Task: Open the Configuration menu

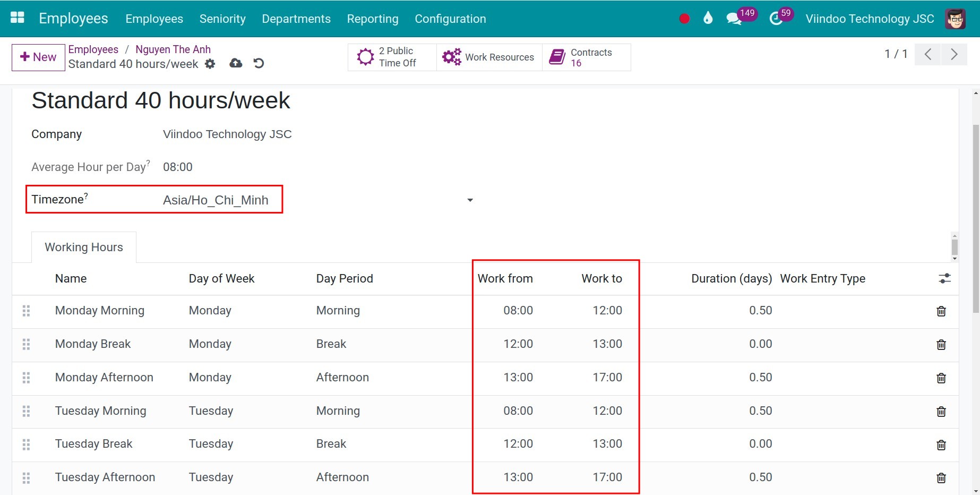Action: [450, 19]
